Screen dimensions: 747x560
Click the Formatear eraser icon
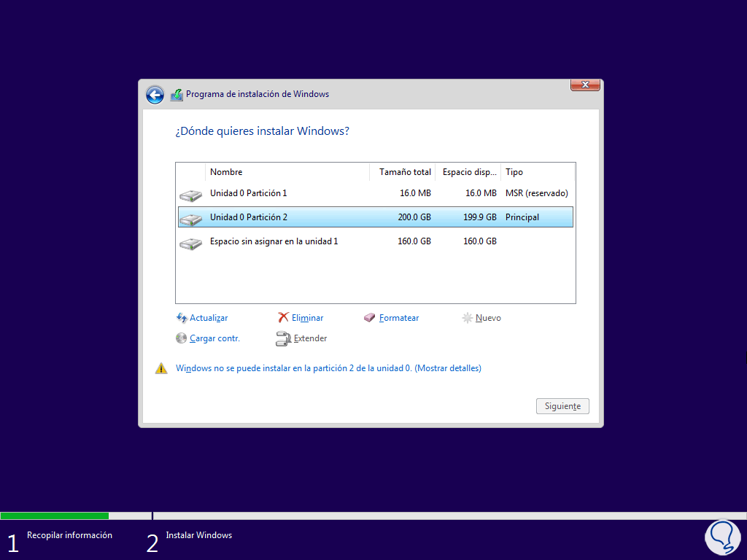click(x=369, y=318)
